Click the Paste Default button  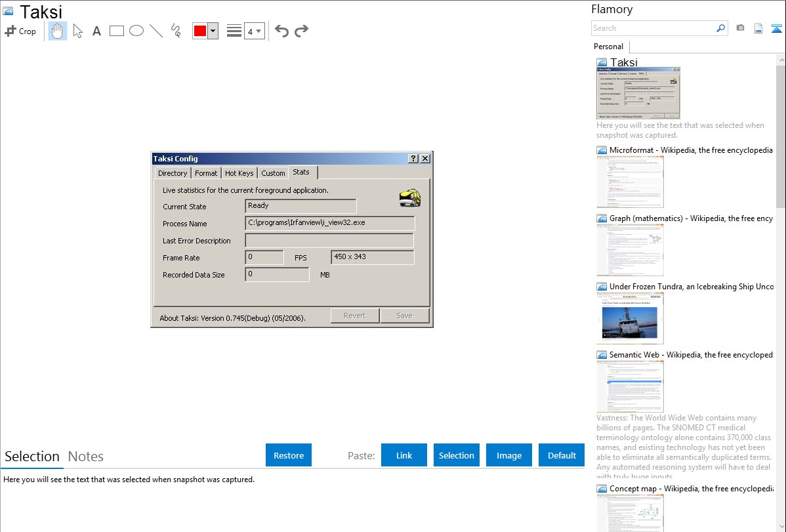click(x=562, y=455)
